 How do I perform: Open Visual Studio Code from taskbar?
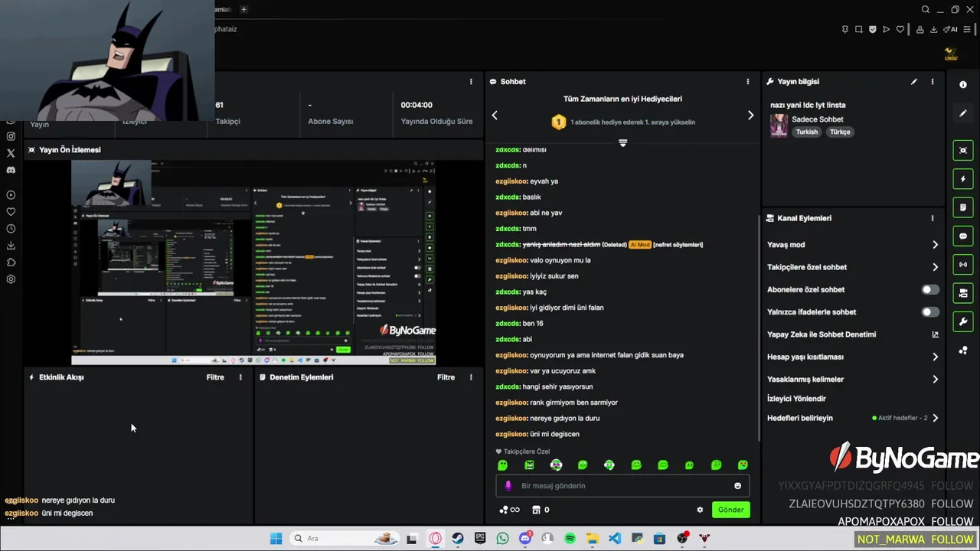(x=615, y=539)
